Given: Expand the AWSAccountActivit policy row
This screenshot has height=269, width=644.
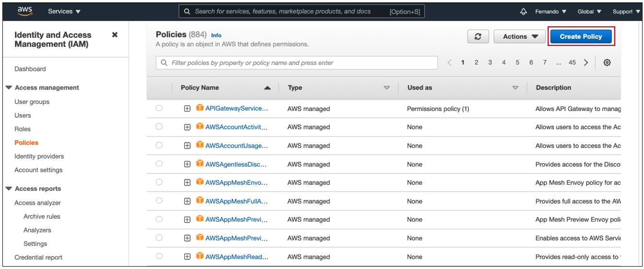Looking at the screenshot, I should tap(187, 127).
